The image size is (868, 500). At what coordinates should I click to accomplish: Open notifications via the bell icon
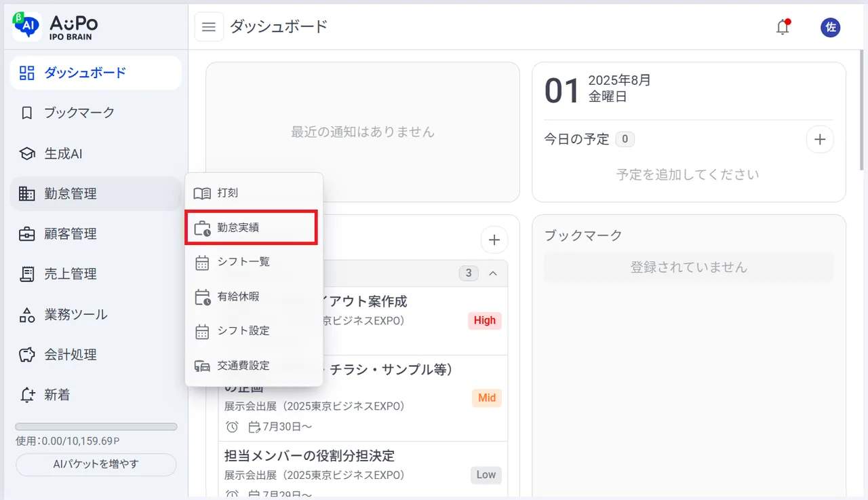click(783, 27)
